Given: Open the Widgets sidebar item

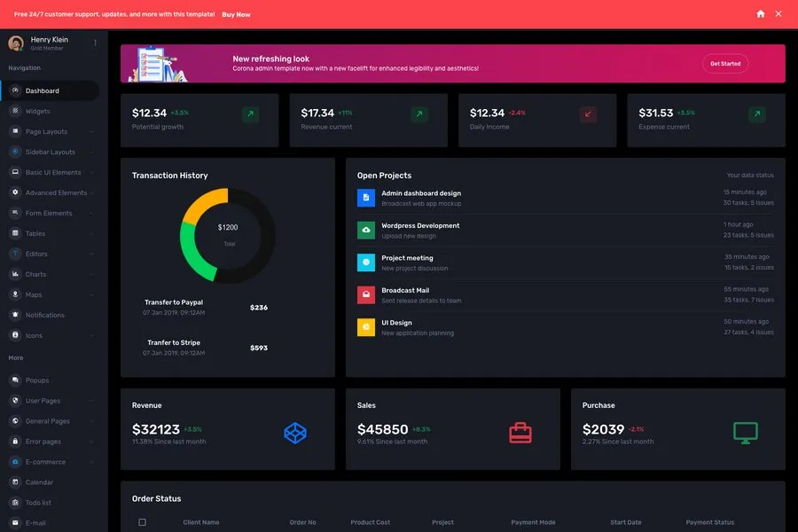Looking at the screenshot, I should [x=37, y=112].
